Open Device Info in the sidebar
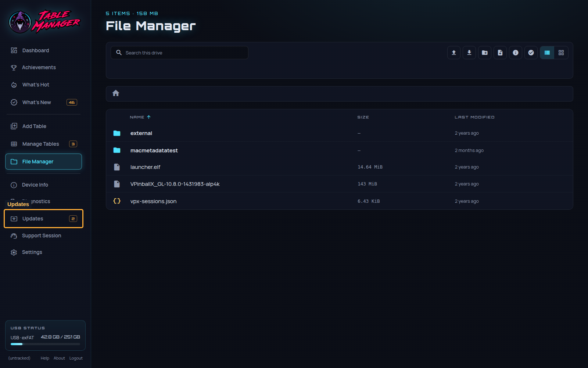This screenshot has height=368, width=588. click(43, 185)
